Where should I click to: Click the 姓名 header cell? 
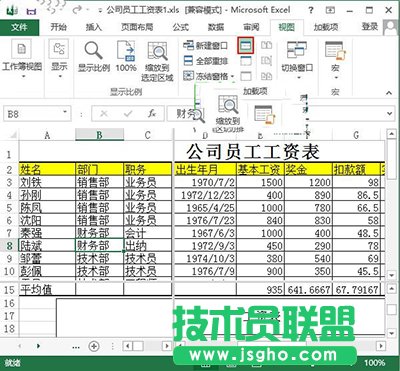(47, 170)
